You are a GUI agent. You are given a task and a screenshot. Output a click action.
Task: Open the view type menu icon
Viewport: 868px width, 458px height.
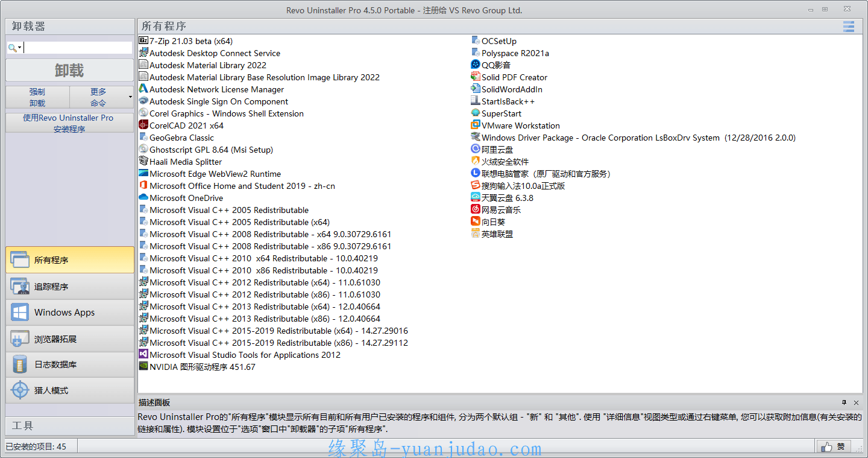coord(849,27)
